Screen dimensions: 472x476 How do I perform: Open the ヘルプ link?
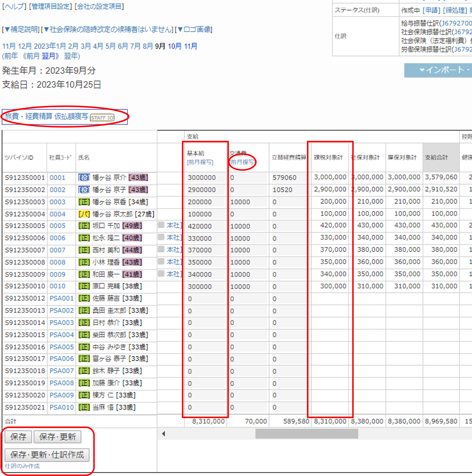coord(14,6)
